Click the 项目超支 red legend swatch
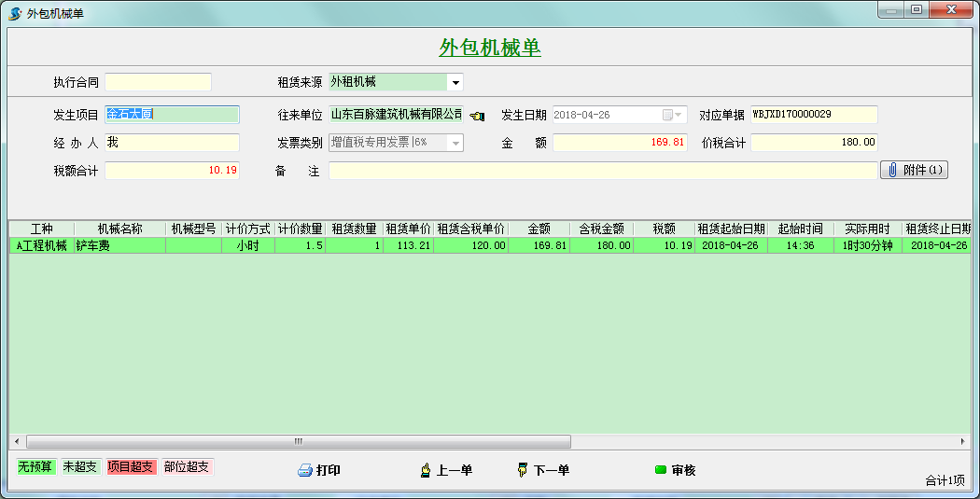 pos(131,466)
